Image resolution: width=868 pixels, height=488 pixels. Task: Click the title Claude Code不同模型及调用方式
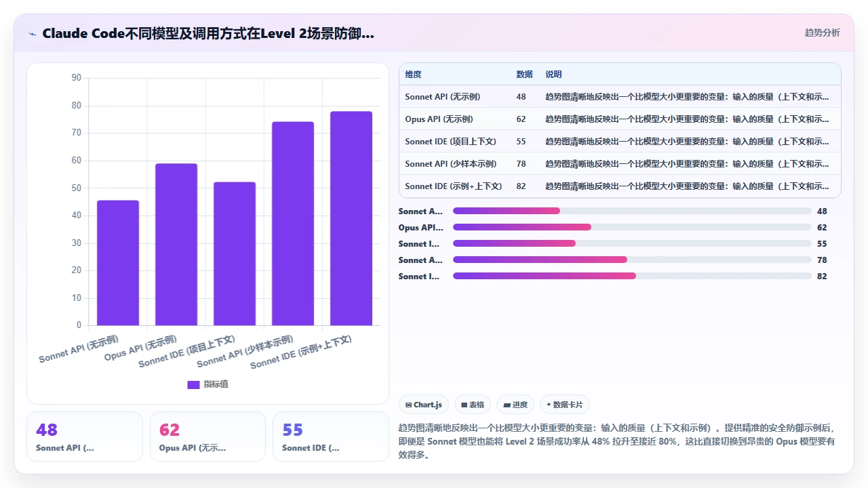click(208, 33)
